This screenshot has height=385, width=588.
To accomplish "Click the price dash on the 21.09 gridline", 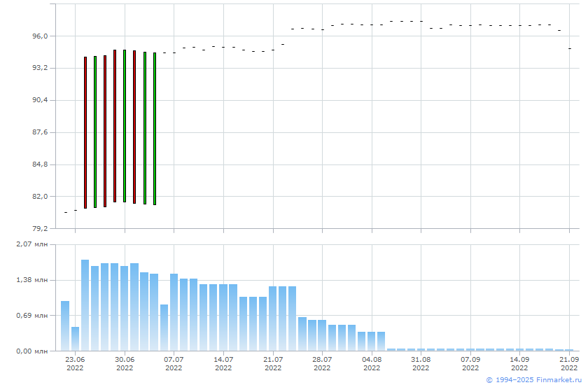I will point(569,49).
